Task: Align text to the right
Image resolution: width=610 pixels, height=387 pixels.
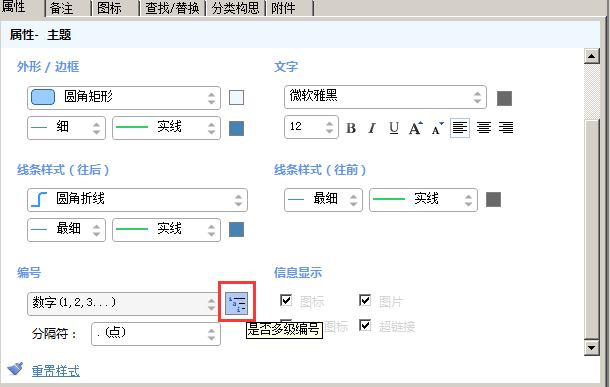Action: (506, 128)
